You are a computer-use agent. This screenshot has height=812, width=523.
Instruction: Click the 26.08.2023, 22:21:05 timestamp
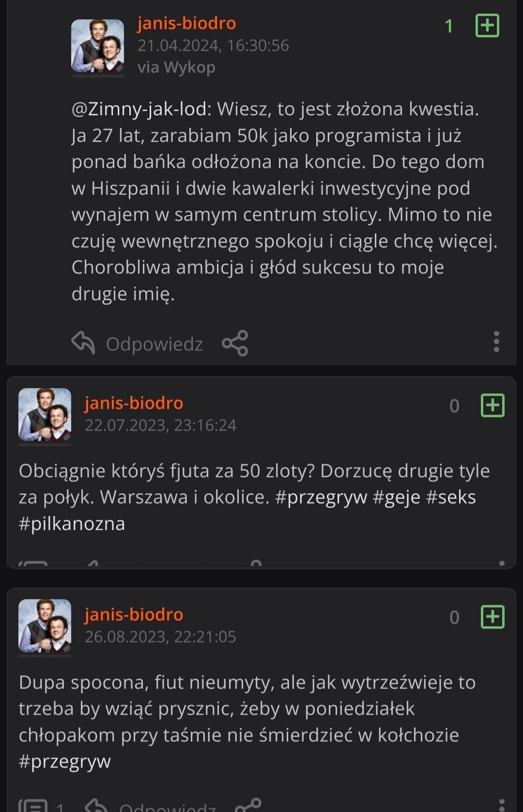click(x=160, y=637)
